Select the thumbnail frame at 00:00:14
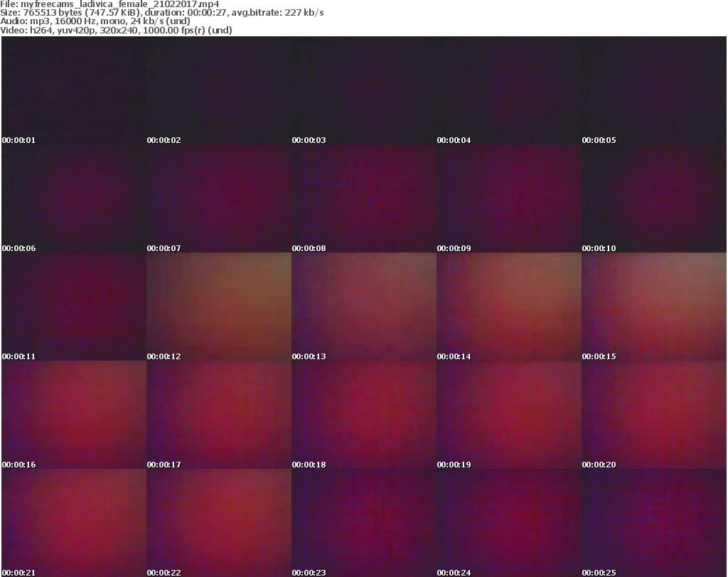This screenshot has width=728, height=577. coord(509,307)
